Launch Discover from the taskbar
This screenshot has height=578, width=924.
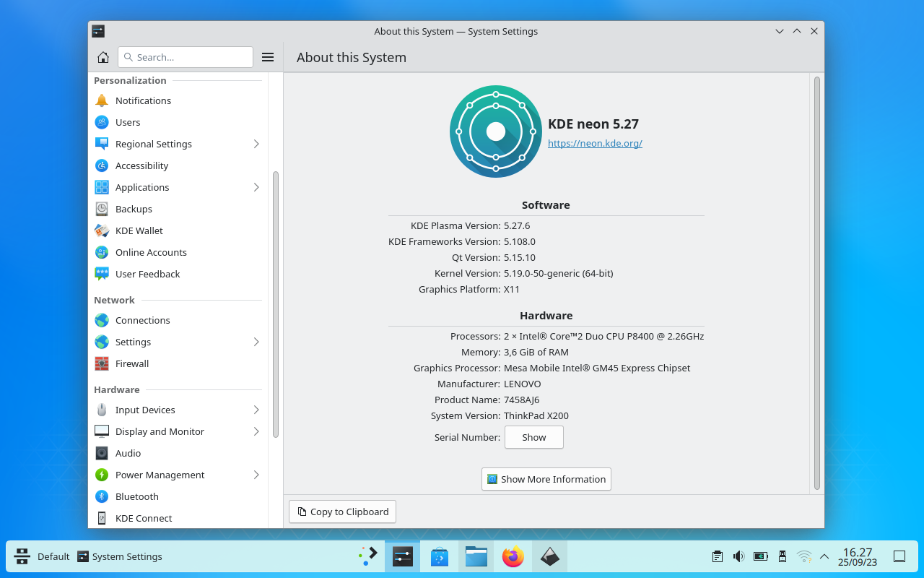[x=439, y=556]
